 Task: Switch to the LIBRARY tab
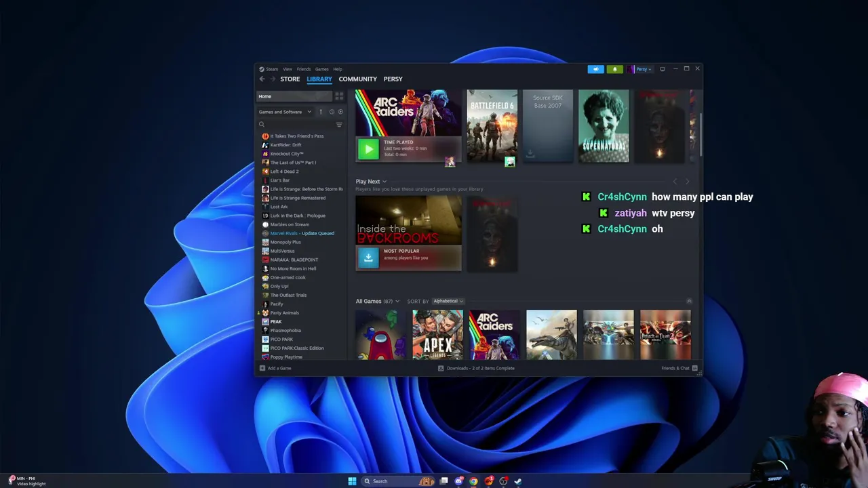click(319, 79)
